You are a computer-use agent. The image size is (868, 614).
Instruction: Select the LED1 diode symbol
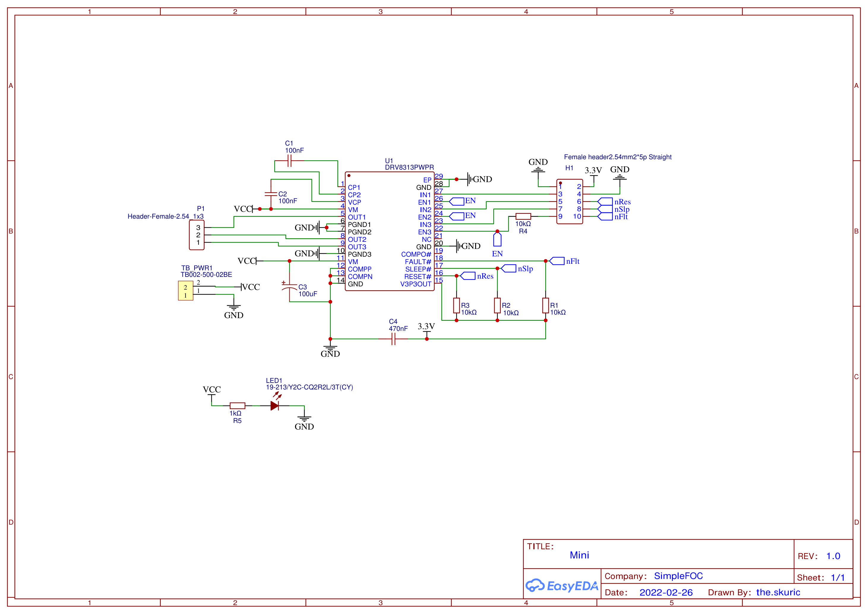click(x=275, y=405)
